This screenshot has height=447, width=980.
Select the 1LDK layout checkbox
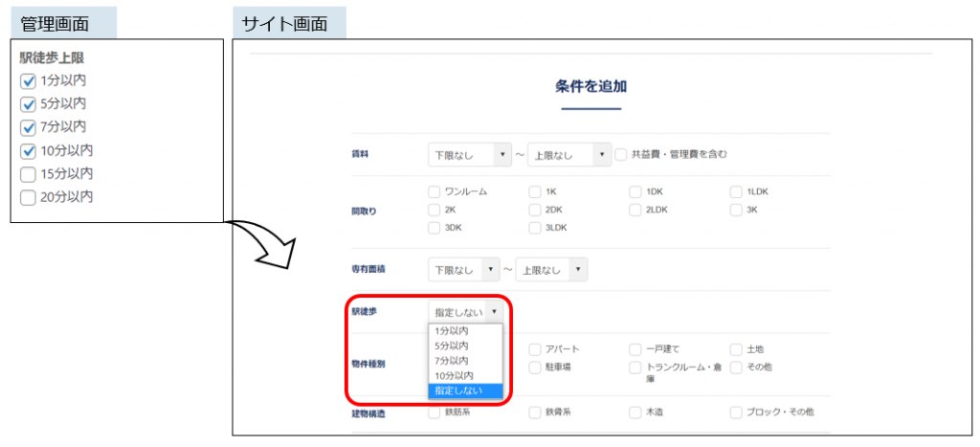tap(736, 191)
